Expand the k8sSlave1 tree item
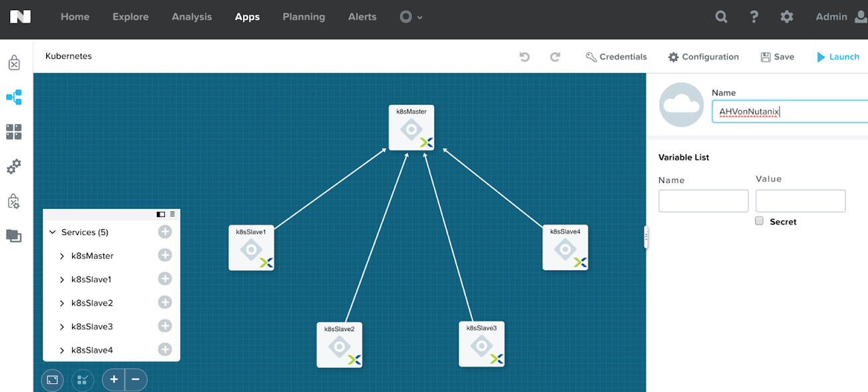This screenshot has height=392, width=868. (x=62, y=279)
